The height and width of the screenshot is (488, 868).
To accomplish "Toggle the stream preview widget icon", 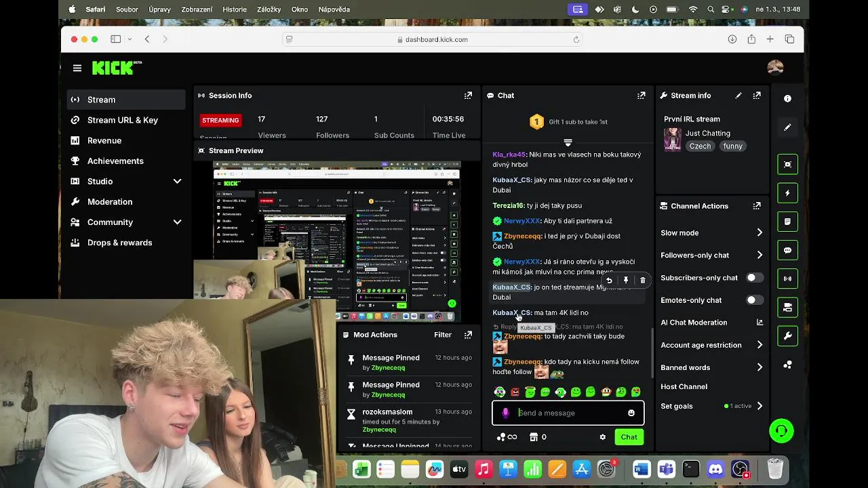I will pyautogui.click(x=787, y=164).
